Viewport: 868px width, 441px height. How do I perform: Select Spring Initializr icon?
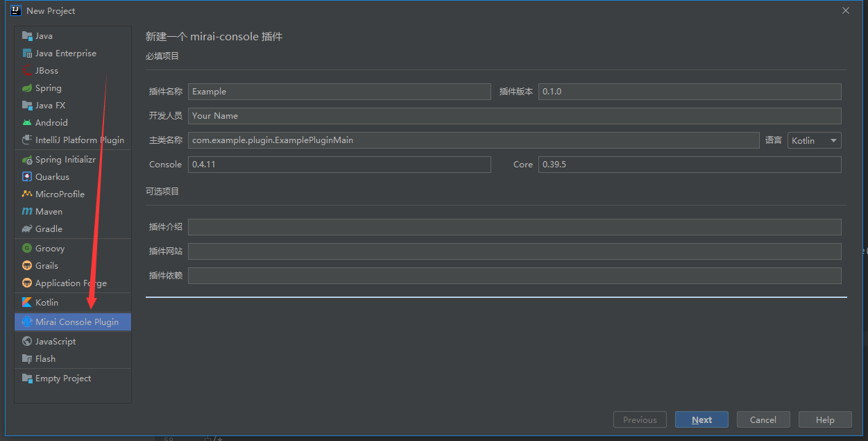click(27, 160)
